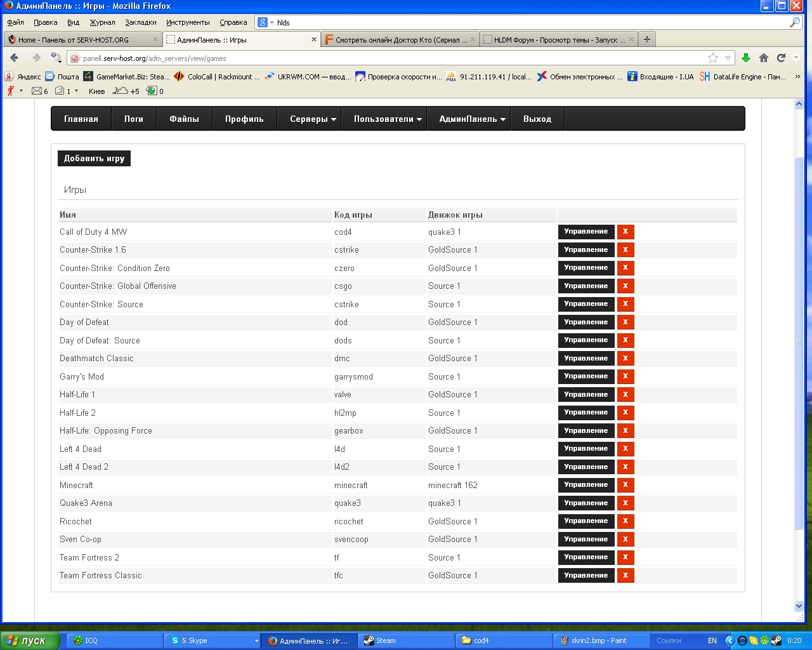Expand the Серверы dropdown menu
Screen dimensions: 812x650
[x=313, y=119]
